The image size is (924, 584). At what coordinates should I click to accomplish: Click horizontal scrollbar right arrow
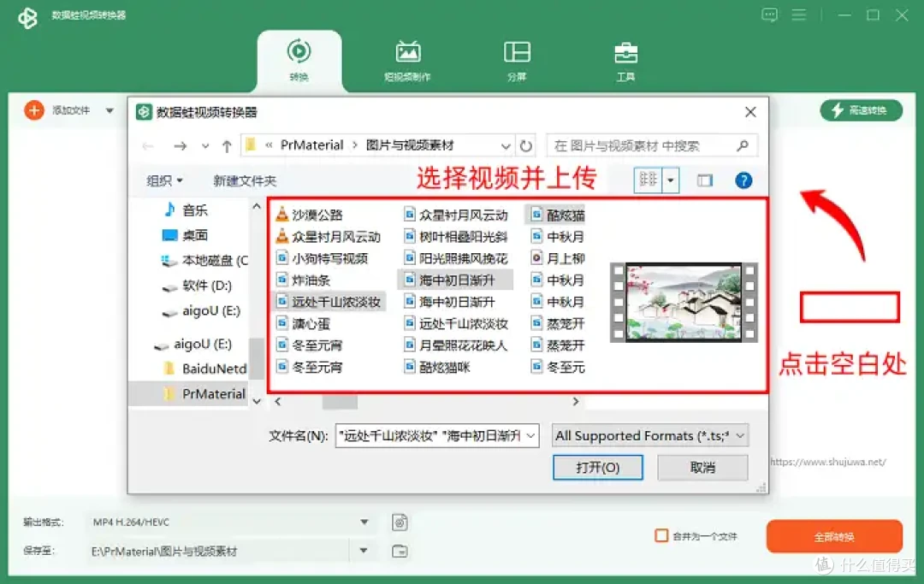point(575,402)
